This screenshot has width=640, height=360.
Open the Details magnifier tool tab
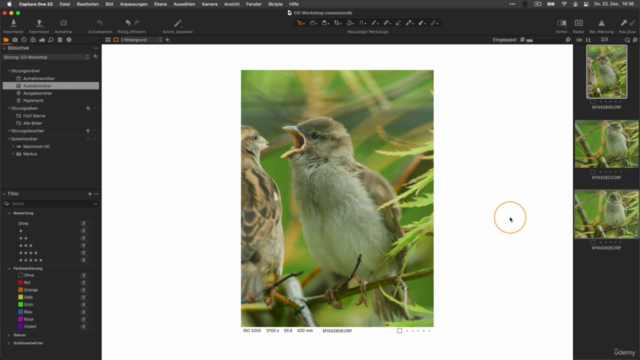51,40
